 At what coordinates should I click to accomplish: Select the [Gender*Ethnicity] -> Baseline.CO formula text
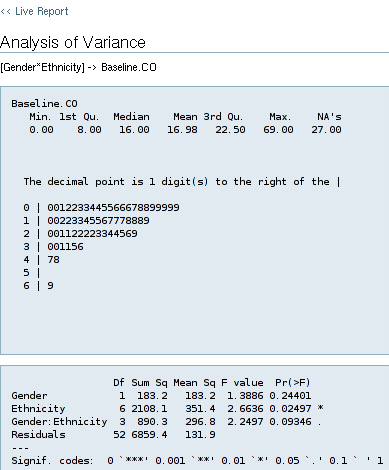(x=78, y=67)
